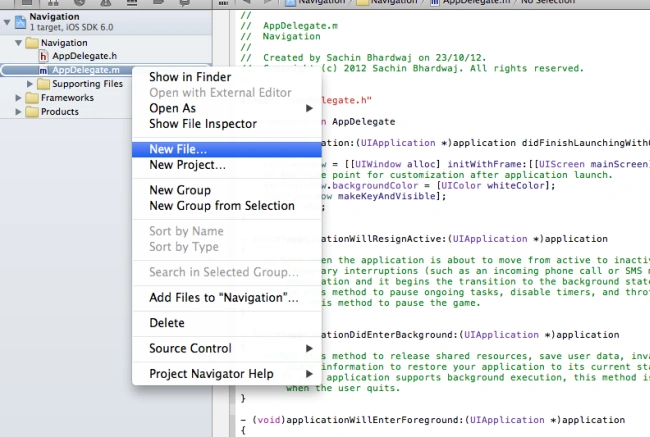The height and width of the screenshot is (437, 650).
Task: Open the Open As submenu
Action: pos(227,108)
